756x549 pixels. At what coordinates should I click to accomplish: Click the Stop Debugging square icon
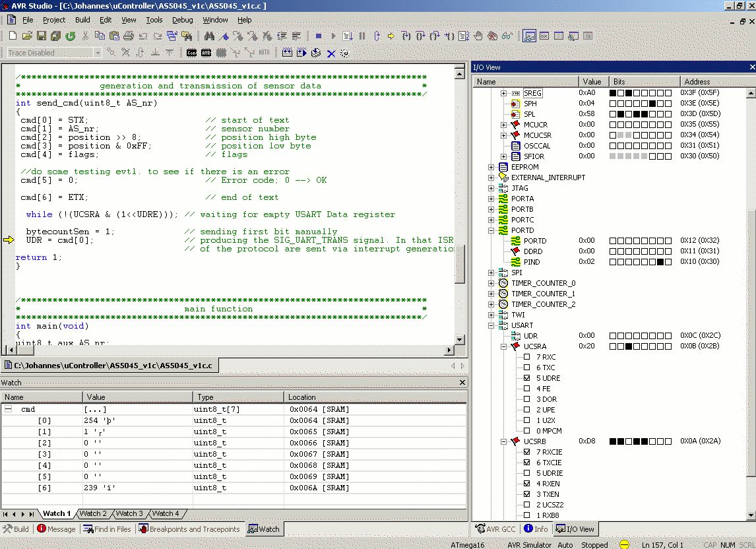click(x=319, y=36)
